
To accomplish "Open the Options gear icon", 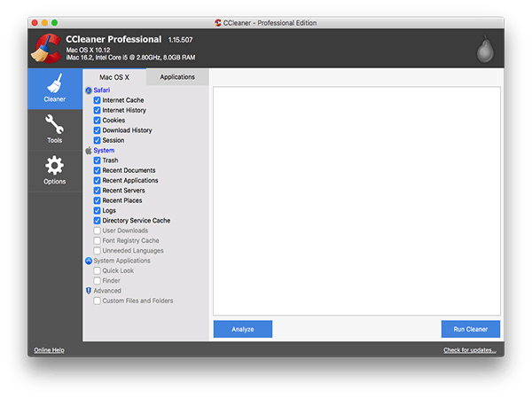I will click(54, 166).
